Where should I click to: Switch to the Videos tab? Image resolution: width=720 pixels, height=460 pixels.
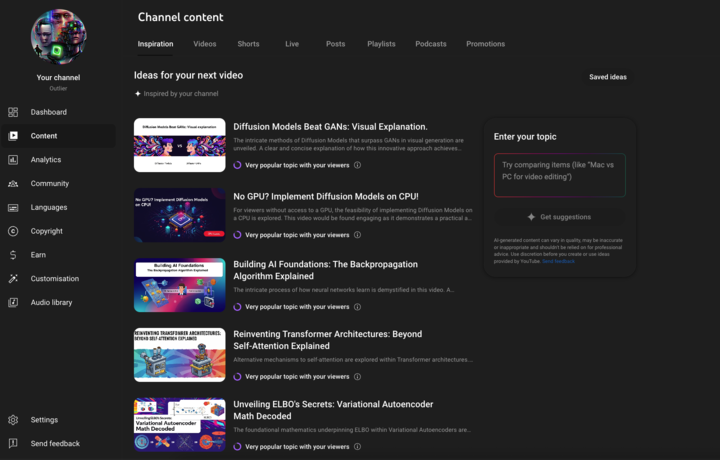(205, 44)
